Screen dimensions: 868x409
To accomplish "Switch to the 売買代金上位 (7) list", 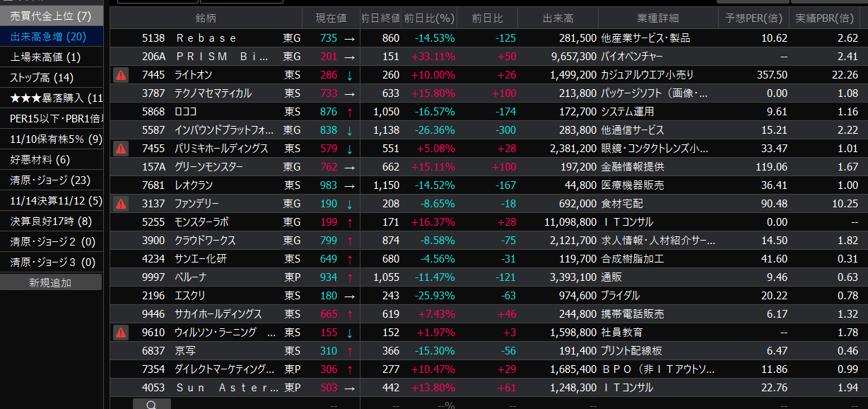I will (51, 16).
